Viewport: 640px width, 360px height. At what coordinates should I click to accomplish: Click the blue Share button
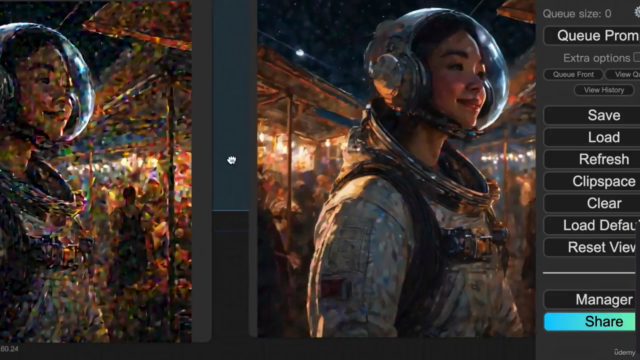[x=590, y=322]
